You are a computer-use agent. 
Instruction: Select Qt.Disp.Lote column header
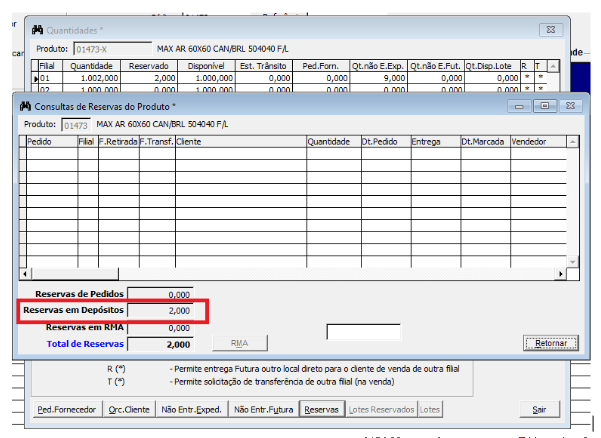[x=492, y=66]
